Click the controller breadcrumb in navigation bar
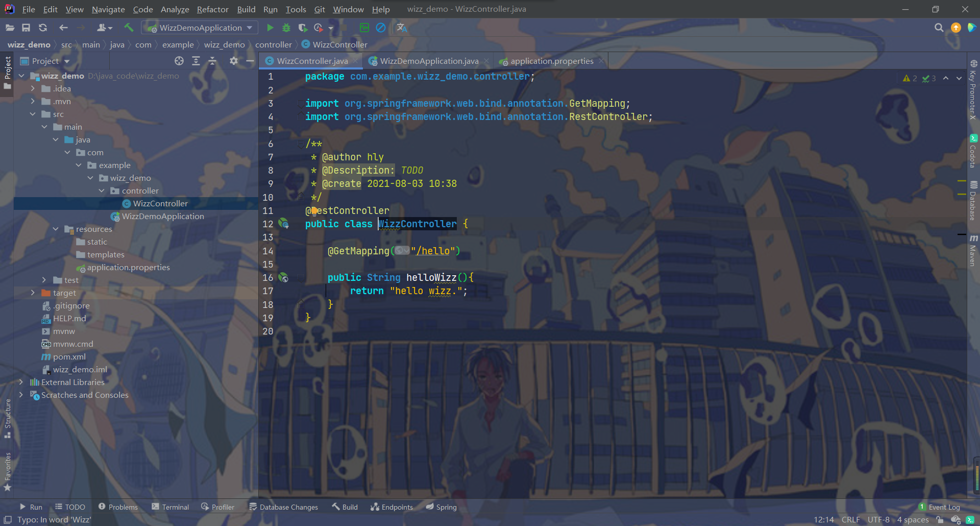This screenshot has height=526, width=980. [274, 44]
